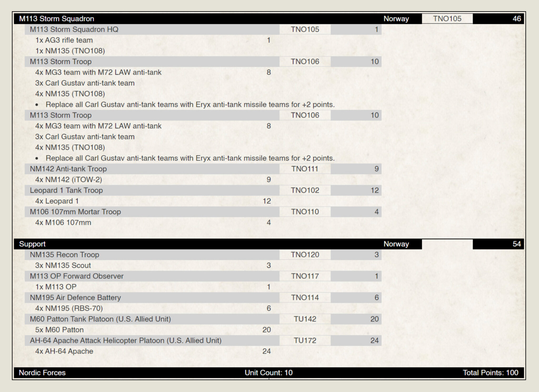Click AH-64 Apache Attack Helicopter Platoon row
This screenshot has height=392, width=539.
tap(126, 340)
